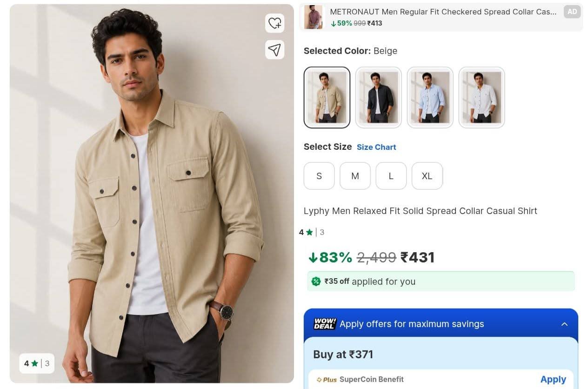Image resolution: width=588 pixels, height=389 pixels.
Task: Click the rating badge on product image
Action: coord(37,363)
